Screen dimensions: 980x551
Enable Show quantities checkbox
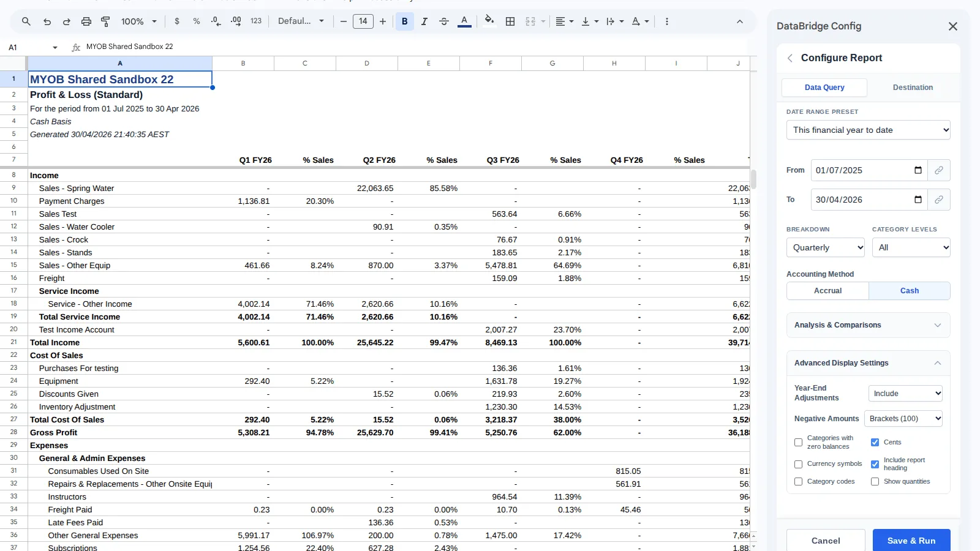pyautogui.click(x=875, y=482)
